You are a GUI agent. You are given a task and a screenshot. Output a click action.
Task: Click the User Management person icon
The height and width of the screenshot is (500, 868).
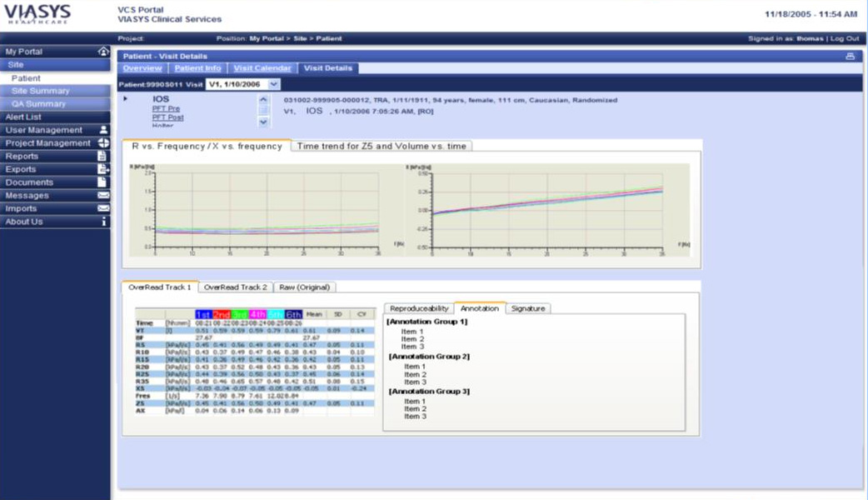point(103,130)
